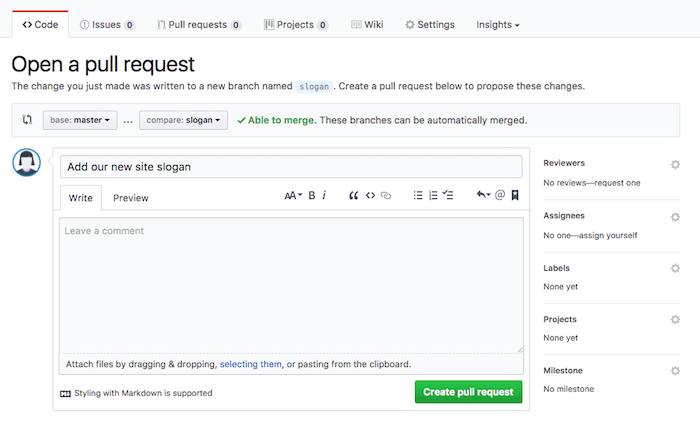Screen dimensions: 700x424
Task: Expand the Insights dropdown menu
Action: (x=498, y=25)
